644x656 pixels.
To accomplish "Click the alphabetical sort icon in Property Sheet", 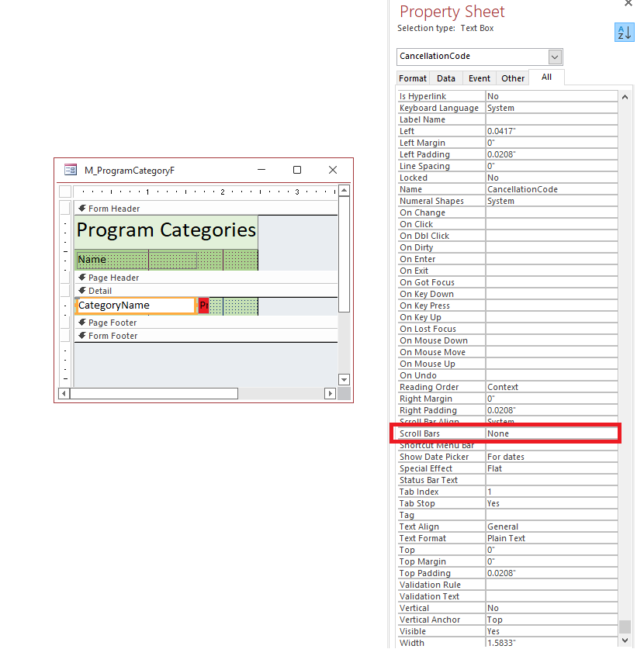I will tap(625, 33).
